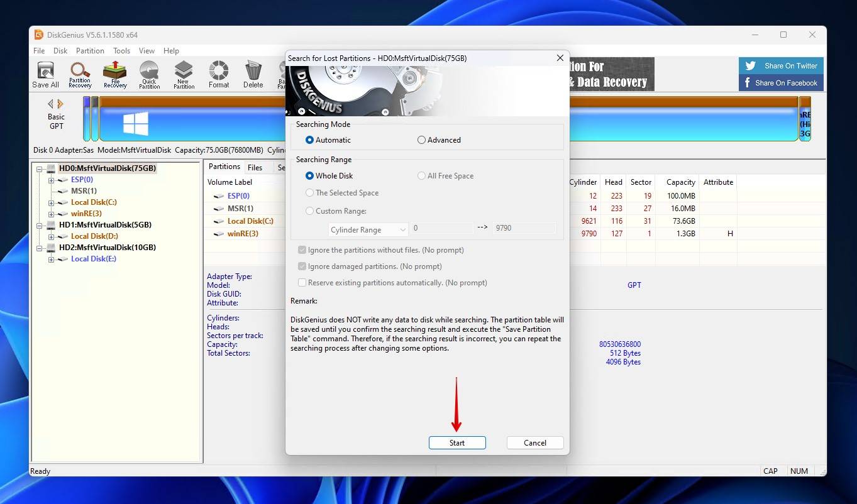Click the custom range start value field
The image size is (857, 504).
tap(442, 228)
